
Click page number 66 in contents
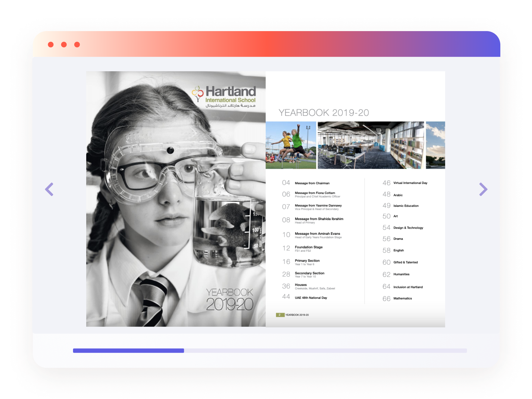pos(386,299)
